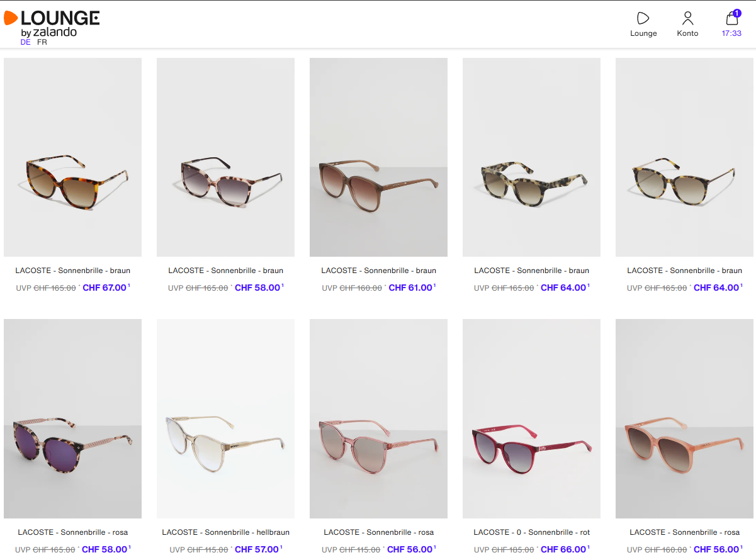Image resolution: width=756 pixels, height=560 pixels.
Task: View the hellbraun transparent sunglasses image
Action: tap(225, 418)
